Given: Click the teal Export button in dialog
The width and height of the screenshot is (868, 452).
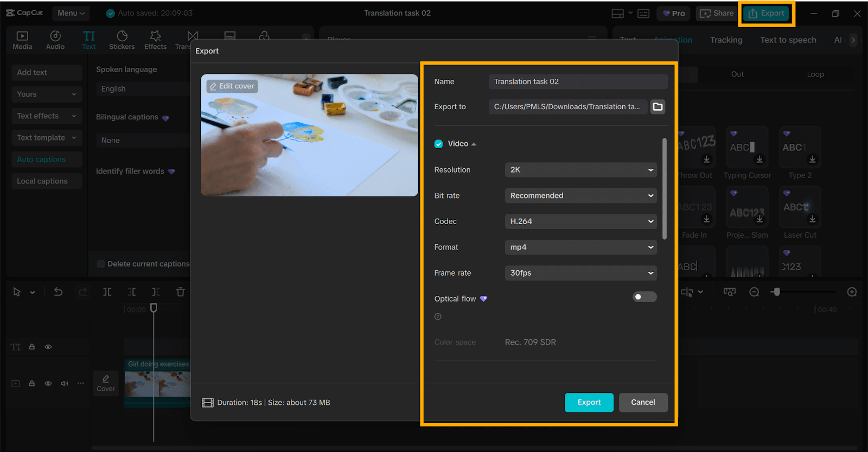Looking at the screenshot, I should (x=589, y=403).
